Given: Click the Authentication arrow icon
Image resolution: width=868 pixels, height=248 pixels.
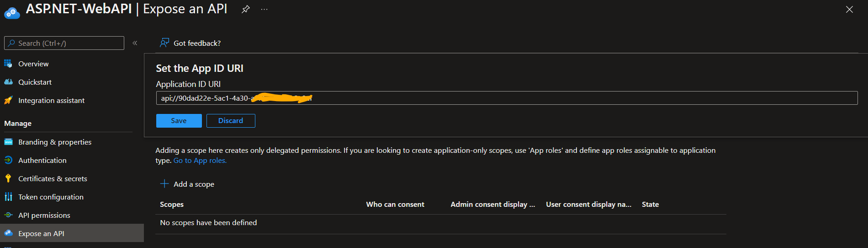Looking at the screenshot, I should [8, 160].
